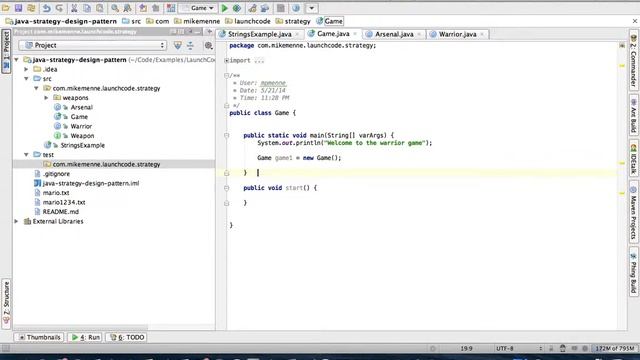Collapse the src folder
Image resolution: width=640 pixels, height=360 pixels.
coord(27,78)
